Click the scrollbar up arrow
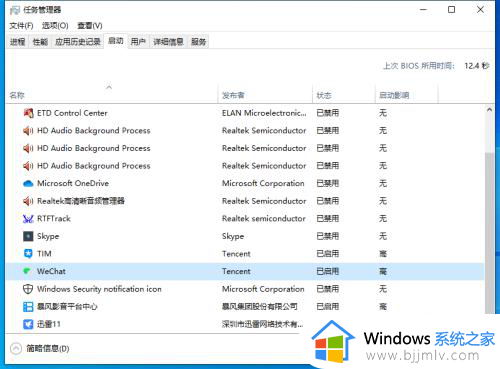Image resolution: width=500 pixels, height=369 pixels. coord(489,110)
